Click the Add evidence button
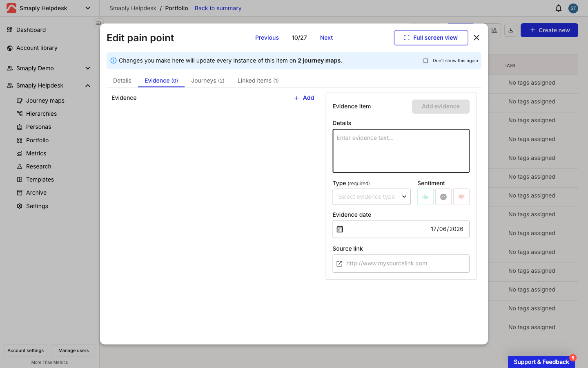The height and width of the screenshot is (368, 588). [441, 106]
